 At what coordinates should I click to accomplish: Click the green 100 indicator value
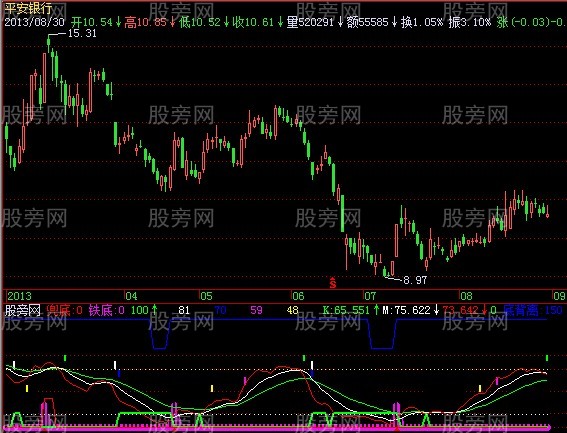point(140,310)
